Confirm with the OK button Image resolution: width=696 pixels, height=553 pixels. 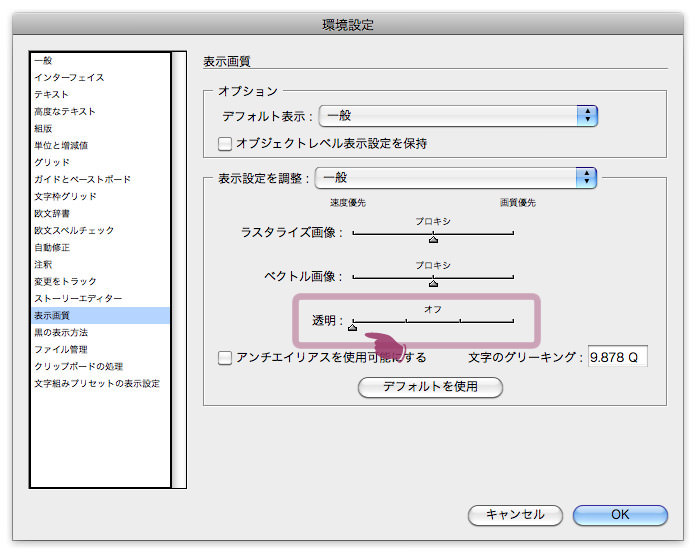coord(620,515)
